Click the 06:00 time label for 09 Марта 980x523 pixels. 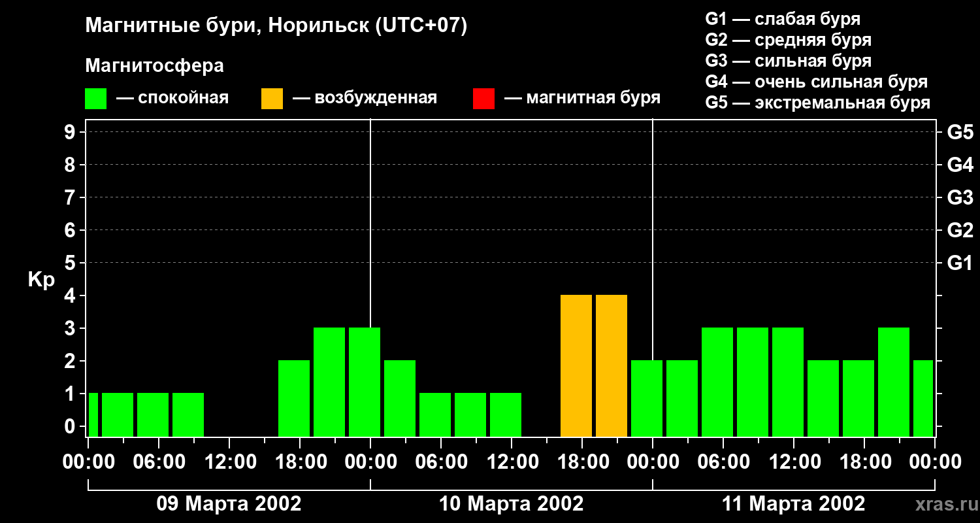pos(159,462)
